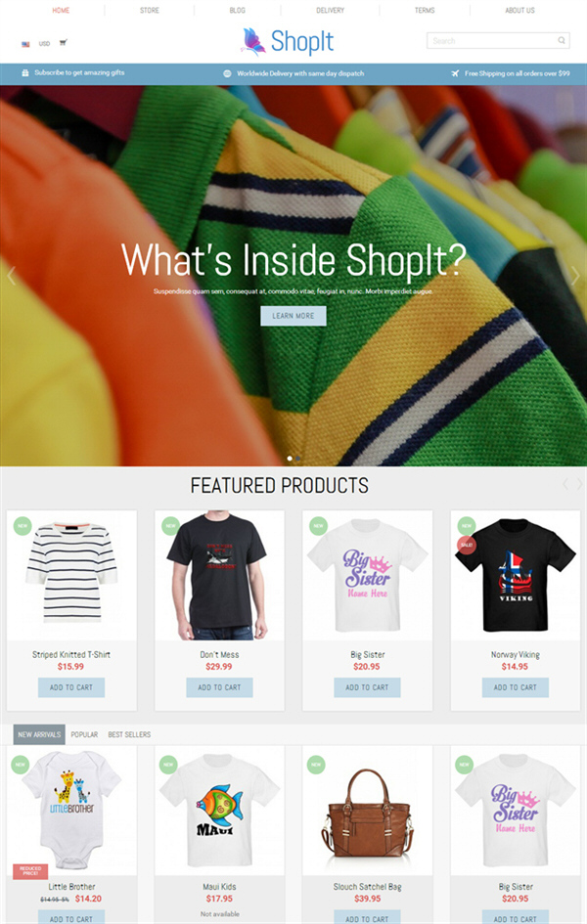This screenshot has height=924, width=587.
Task: Click the gift icon beside Subscribe text
Action: 25,73
